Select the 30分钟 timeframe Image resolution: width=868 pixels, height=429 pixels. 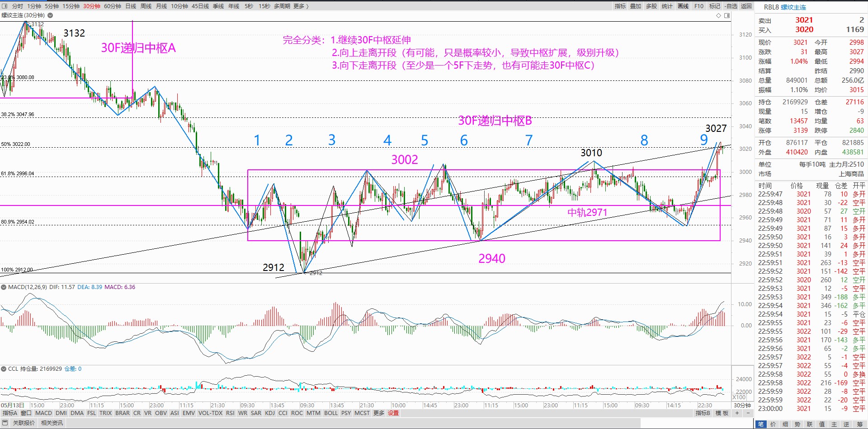(92, 6)
